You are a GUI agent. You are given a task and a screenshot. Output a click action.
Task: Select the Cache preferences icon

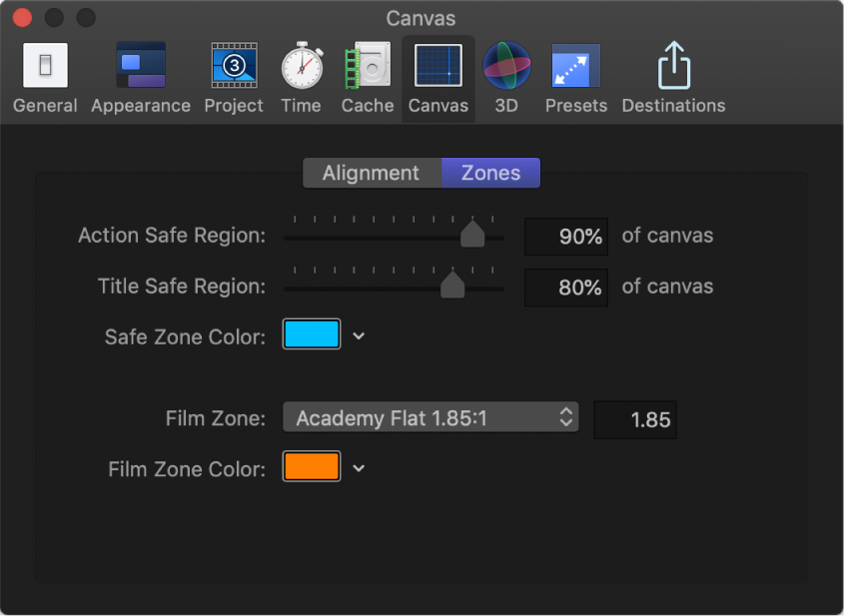click(368, 77)
